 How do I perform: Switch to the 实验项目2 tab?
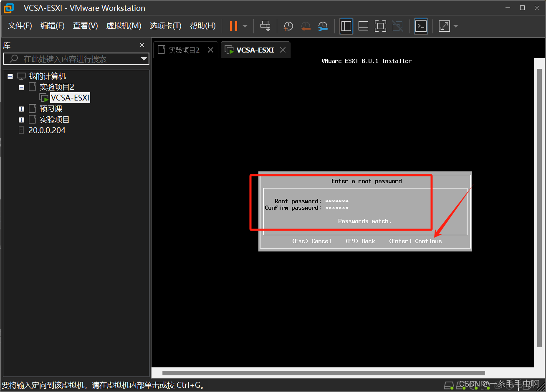[184, 50]
